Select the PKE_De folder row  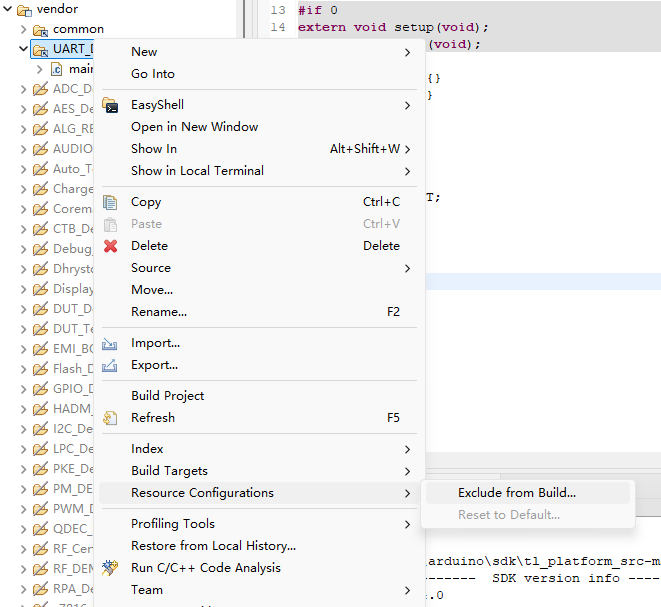[63, 469]
